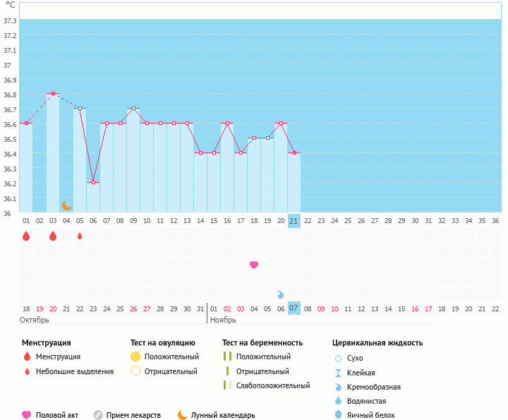Click the Октябрь month label
Viewport: 508px width, 420px height.
(x=35, y=320)
